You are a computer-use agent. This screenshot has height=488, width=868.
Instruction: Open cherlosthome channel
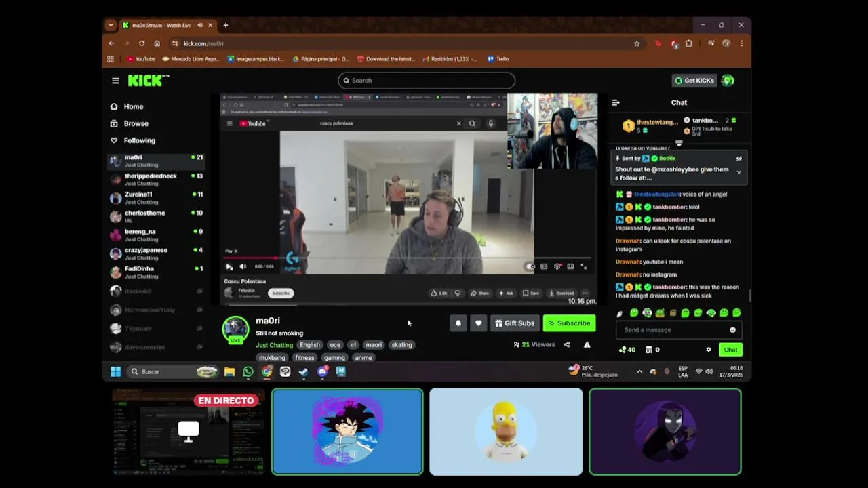156,216
